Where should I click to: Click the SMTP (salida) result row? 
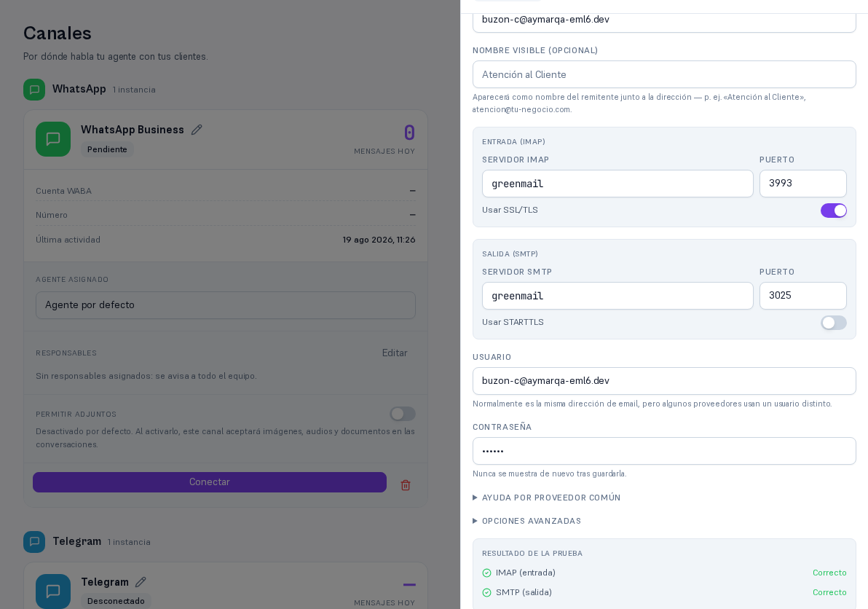pos(664,592)
